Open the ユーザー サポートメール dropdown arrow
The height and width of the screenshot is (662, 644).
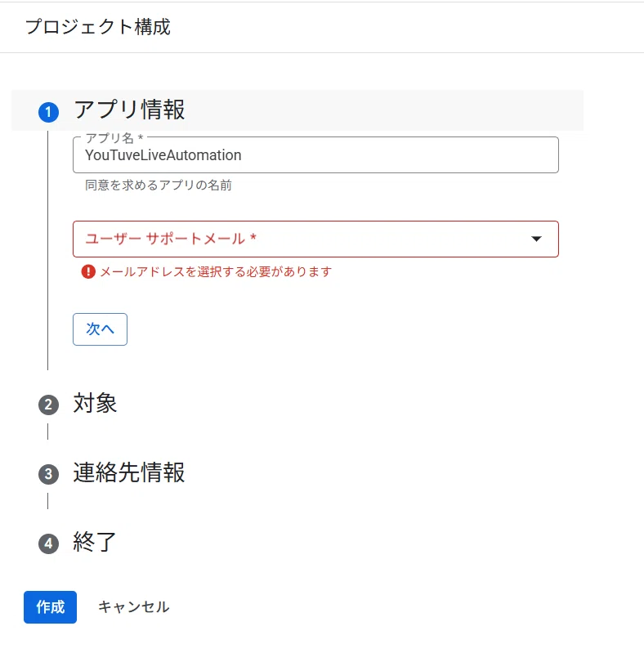pyautogui.click(x=536, y=239)
